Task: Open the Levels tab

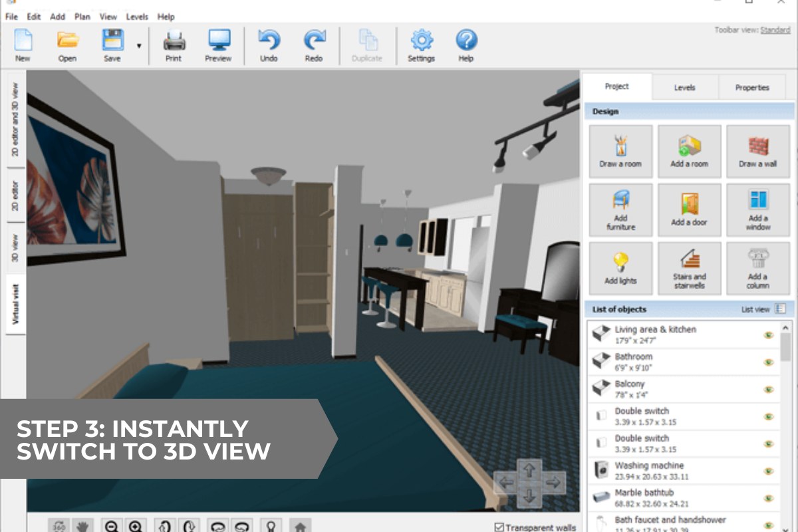Action: (x=684, y=87)
